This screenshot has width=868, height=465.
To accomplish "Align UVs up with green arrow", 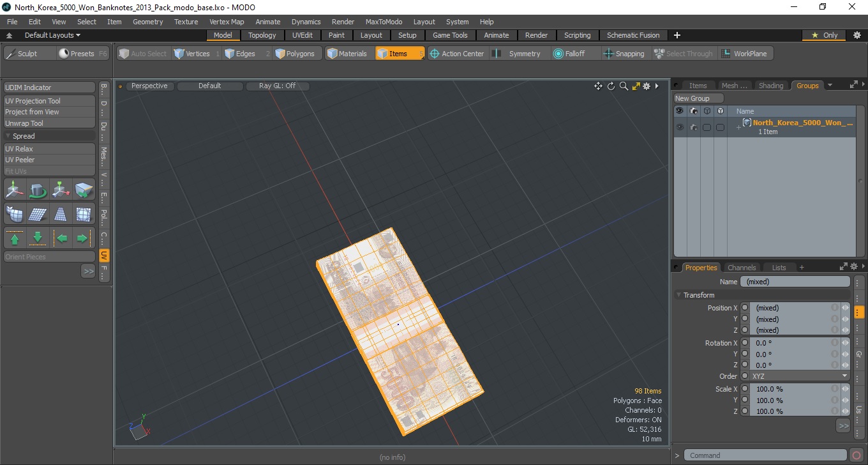I will pos(15,238).
